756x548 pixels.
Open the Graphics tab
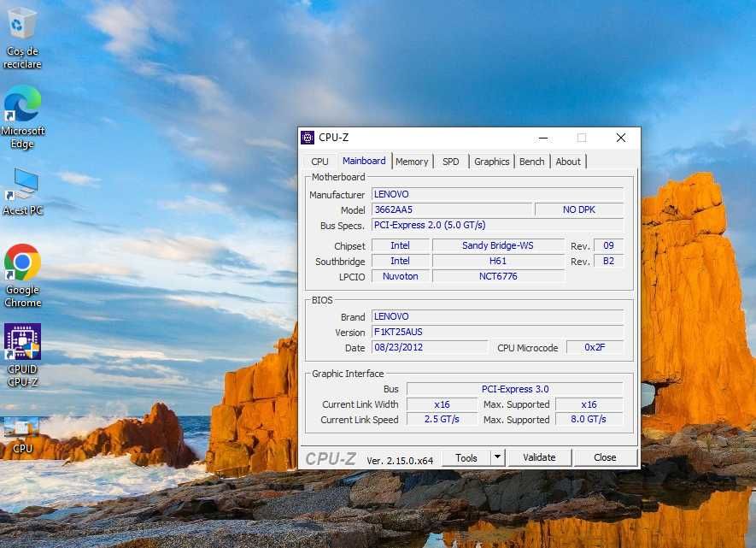491,162
